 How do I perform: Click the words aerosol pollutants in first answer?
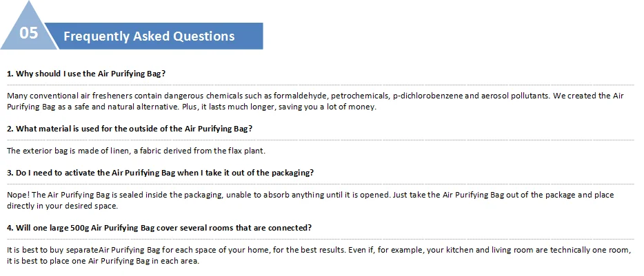(x=515, y=96)
